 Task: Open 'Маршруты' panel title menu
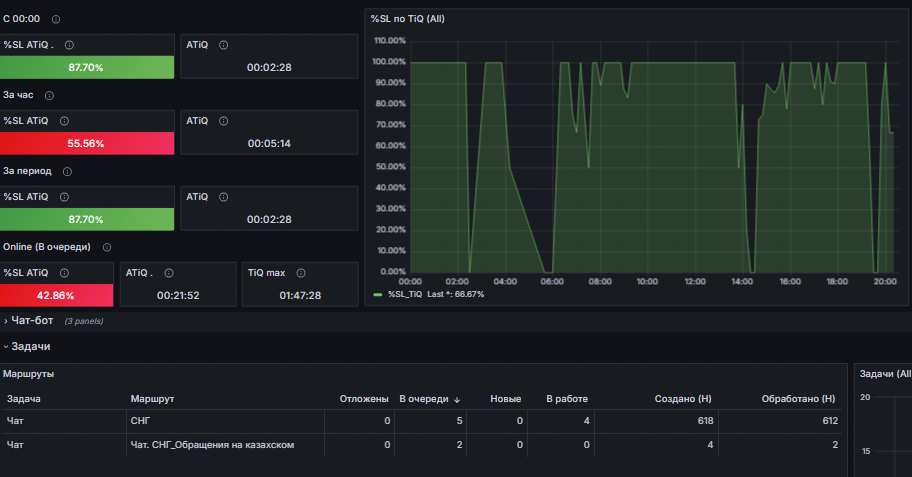click(28, 374)
